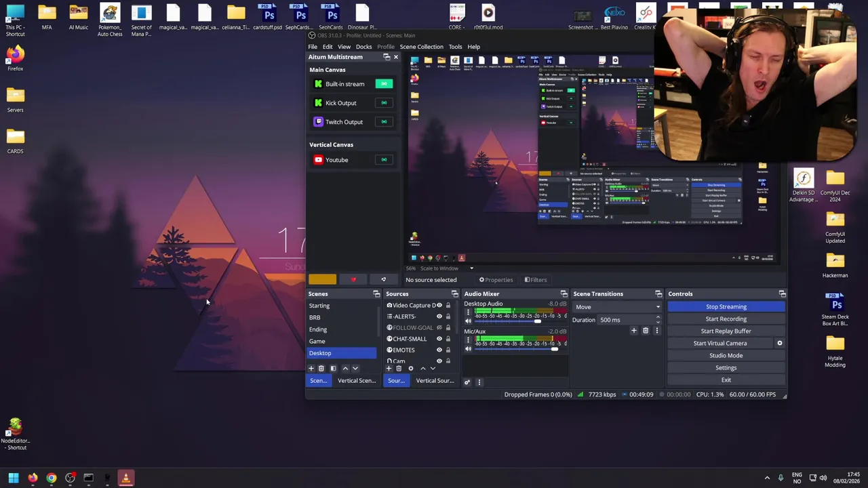
Task: Hide the -ALERTS- source with eye icon
Action: click(439, 317)
